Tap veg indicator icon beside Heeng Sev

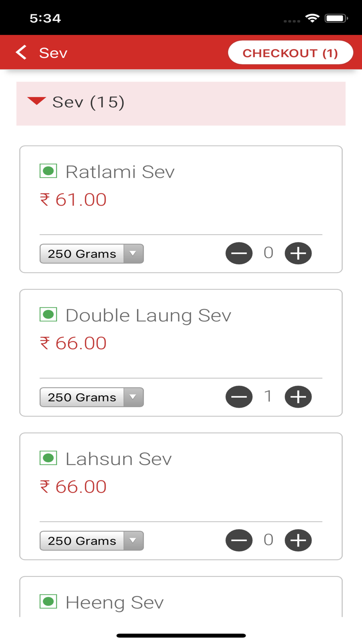coord(48,602)
